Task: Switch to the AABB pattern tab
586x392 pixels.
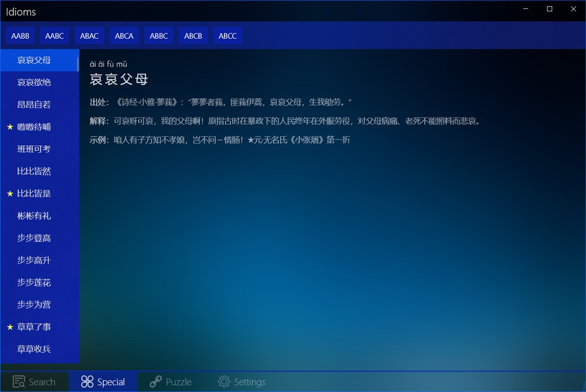Action: 20,35
